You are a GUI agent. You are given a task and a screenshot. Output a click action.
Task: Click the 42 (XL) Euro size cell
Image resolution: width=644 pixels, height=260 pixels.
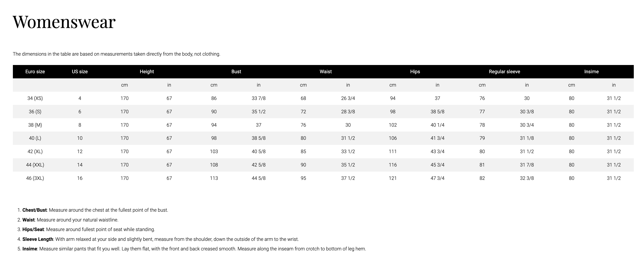coord(35,152)
